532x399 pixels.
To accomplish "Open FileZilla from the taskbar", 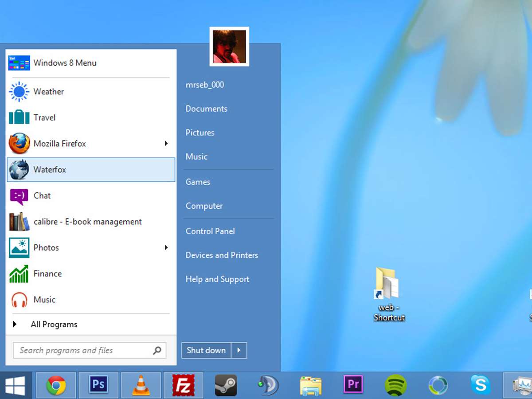I will tap(184, 385).
